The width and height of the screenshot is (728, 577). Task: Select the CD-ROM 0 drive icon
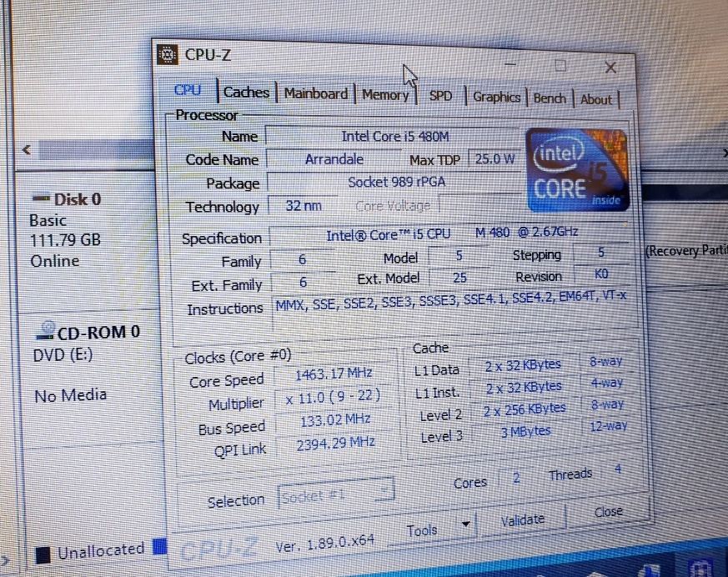[46, 331]
